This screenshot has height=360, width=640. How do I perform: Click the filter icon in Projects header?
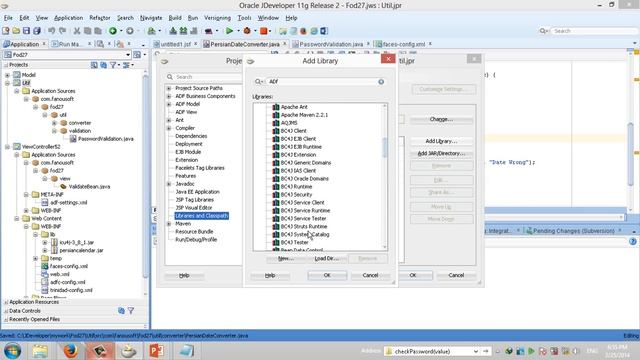click(113, 65)
